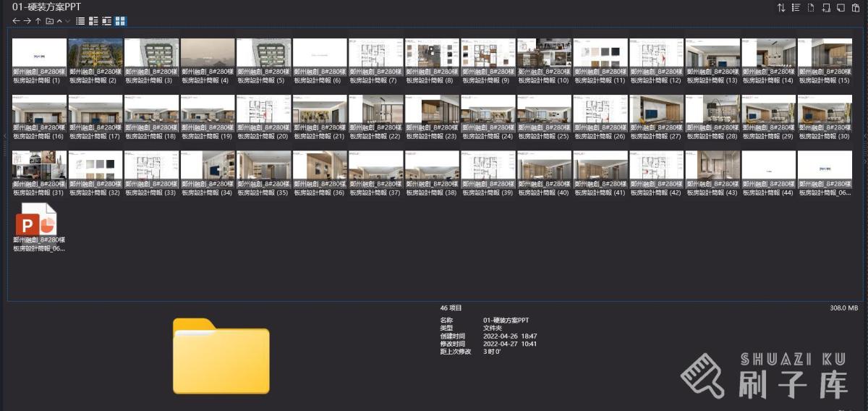
Task: Select the PowerPoint file icon
Action: tap(35, 219)
